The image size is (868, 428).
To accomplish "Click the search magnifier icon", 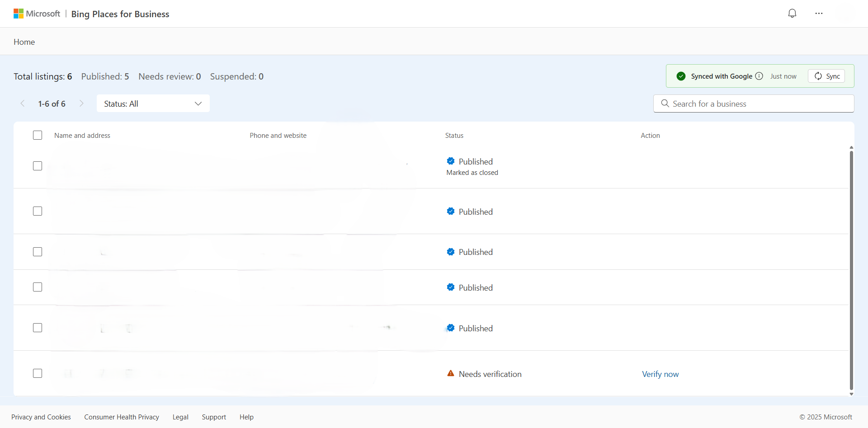I will pyautogui.click(x=665, y=103).
